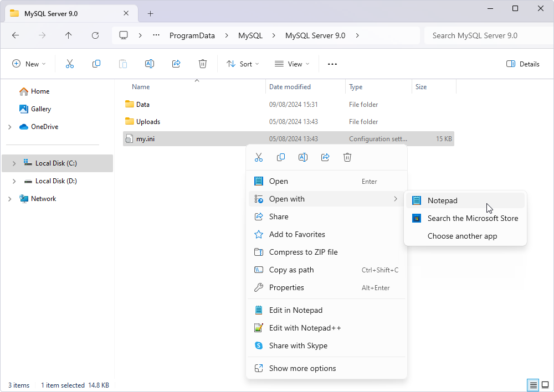Expand the OneDrive tree node
This screenshot has width=554, height=392.
9,127
